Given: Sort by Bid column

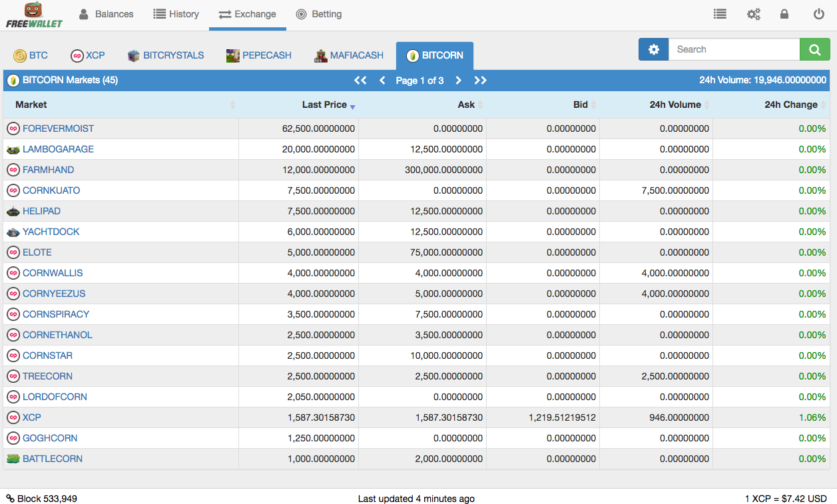Looking at the screenshot, I should 543,105.
